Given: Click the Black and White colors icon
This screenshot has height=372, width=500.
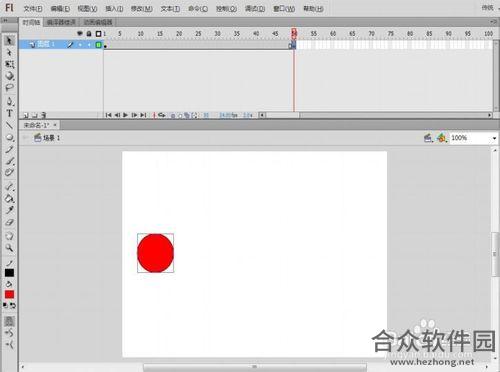Looking at the screenshot, I should 5,305.
